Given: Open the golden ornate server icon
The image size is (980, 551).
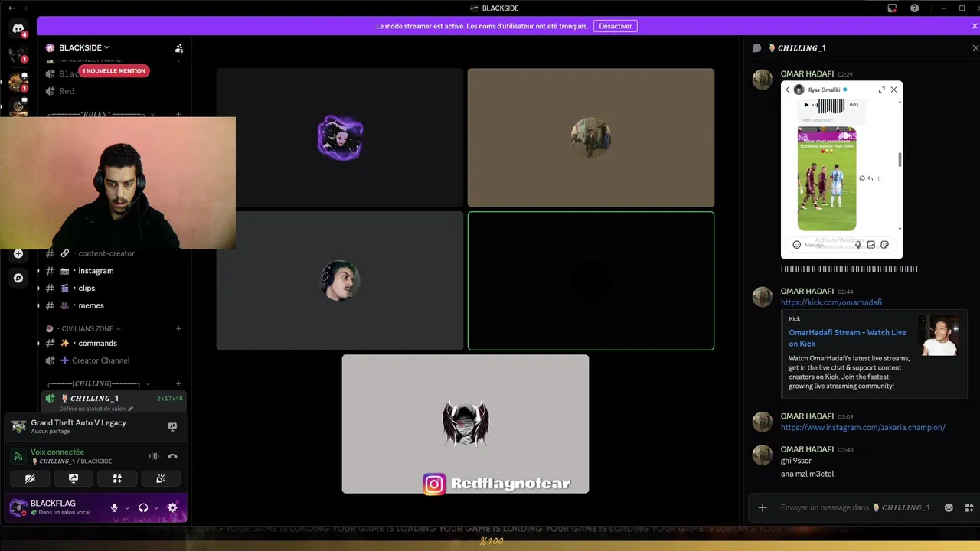Looking at the screenshot, I should click(x=18, y=80).
